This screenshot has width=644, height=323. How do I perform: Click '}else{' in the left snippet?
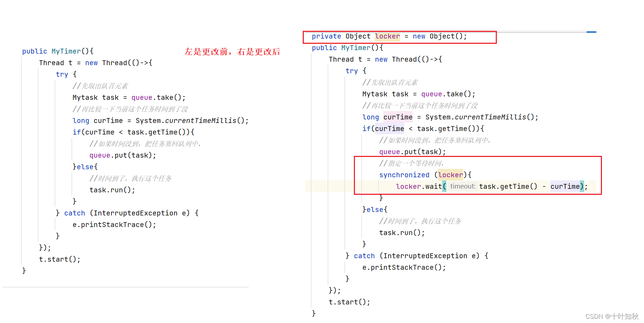pos(85,167)
